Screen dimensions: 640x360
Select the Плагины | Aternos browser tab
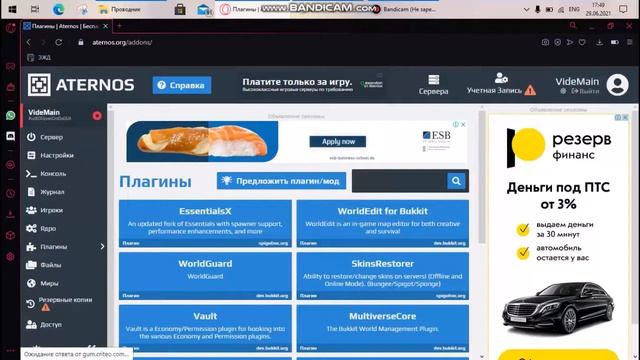pos(65,26)
